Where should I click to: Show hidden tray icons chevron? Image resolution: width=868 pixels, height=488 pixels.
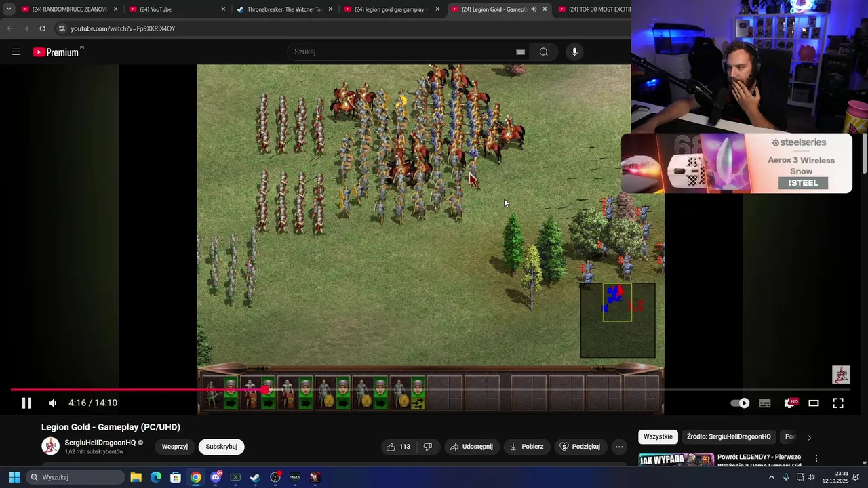click(771, 477)
